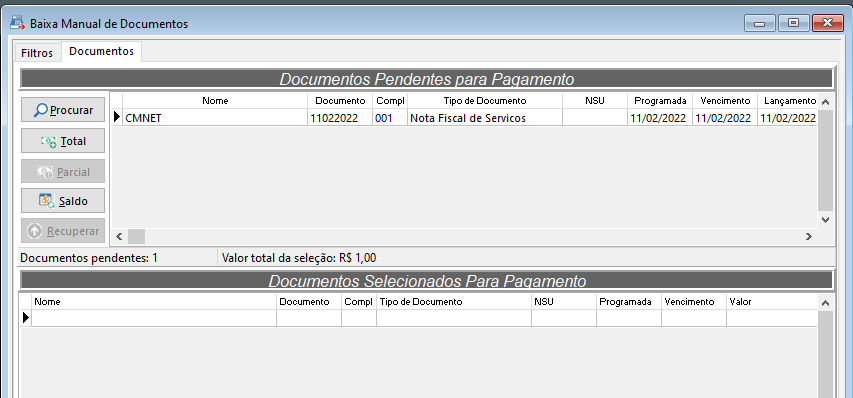Switch to the Filtros tab

(37, 53)
